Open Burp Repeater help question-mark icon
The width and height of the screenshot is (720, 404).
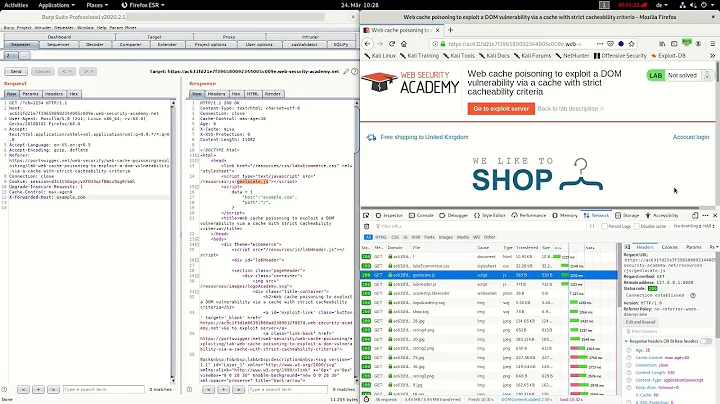click(x=354, y=72)
